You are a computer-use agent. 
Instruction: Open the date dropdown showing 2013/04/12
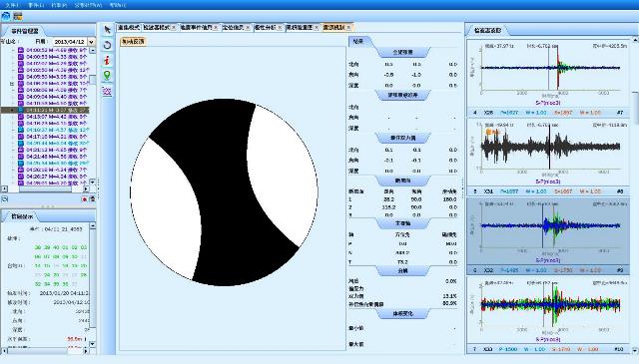click(x=91, y=42)
